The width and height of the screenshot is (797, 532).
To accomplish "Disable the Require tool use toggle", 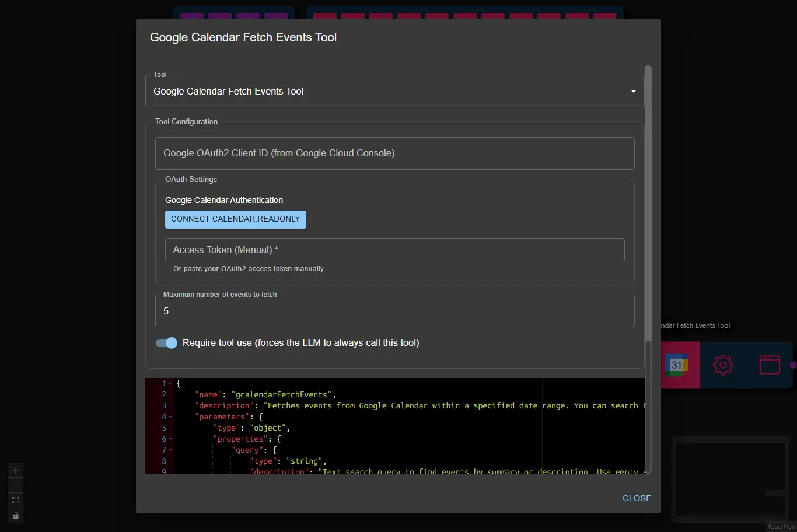I will coord(166,343).
